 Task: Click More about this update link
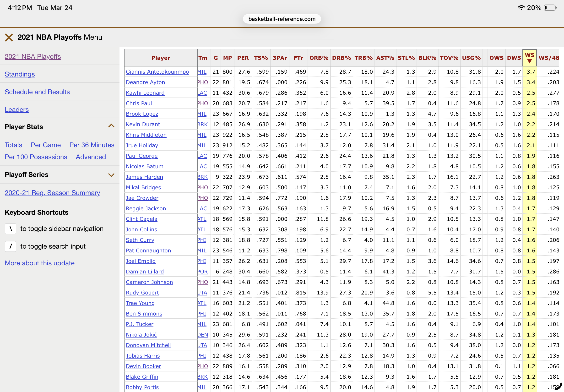(39, 263)
